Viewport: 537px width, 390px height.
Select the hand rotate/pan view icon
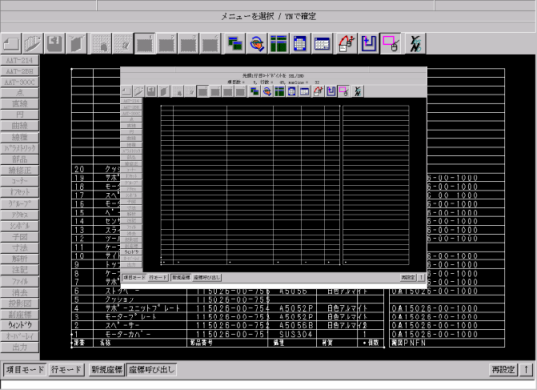point(257,43)
